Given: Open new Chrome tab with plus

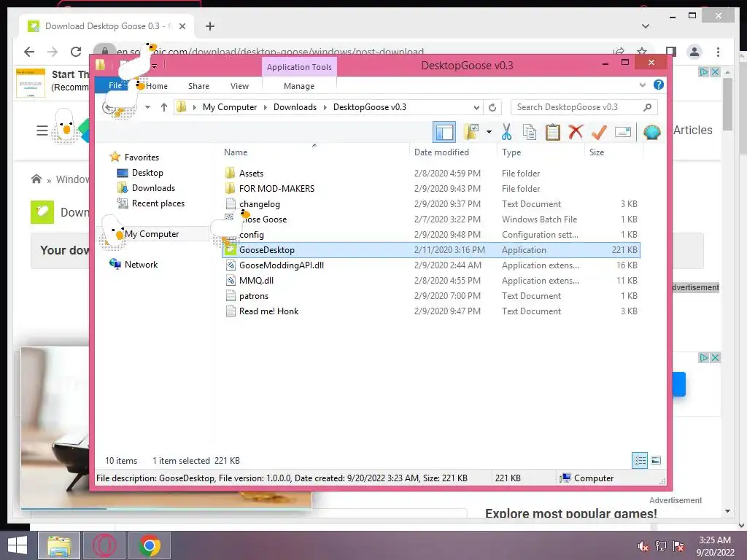Looking at the screenshot, I should 210,26.
